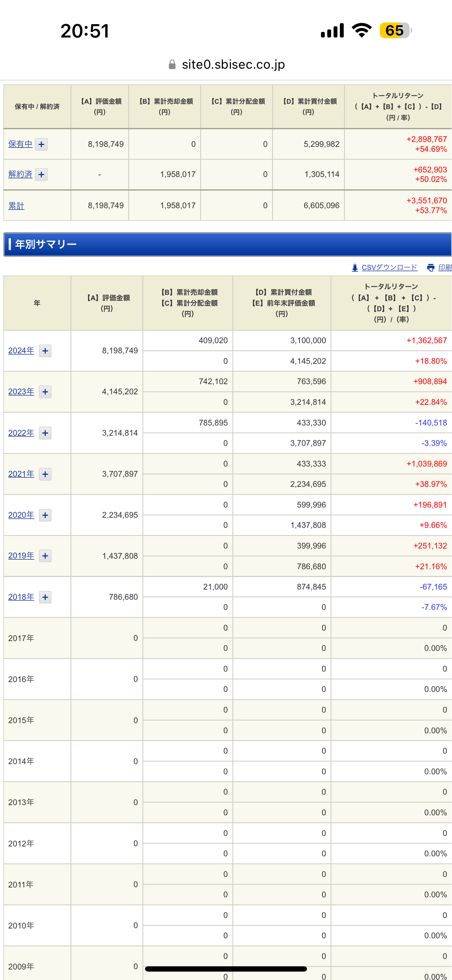Select the +18.80% rate for 2024

[431, 361]
